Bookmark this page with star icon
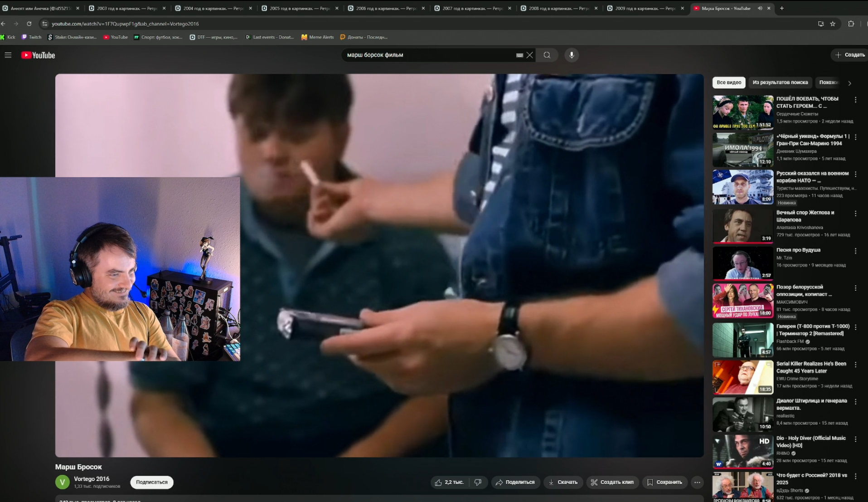The image size is (868, 502). (833, 24)
